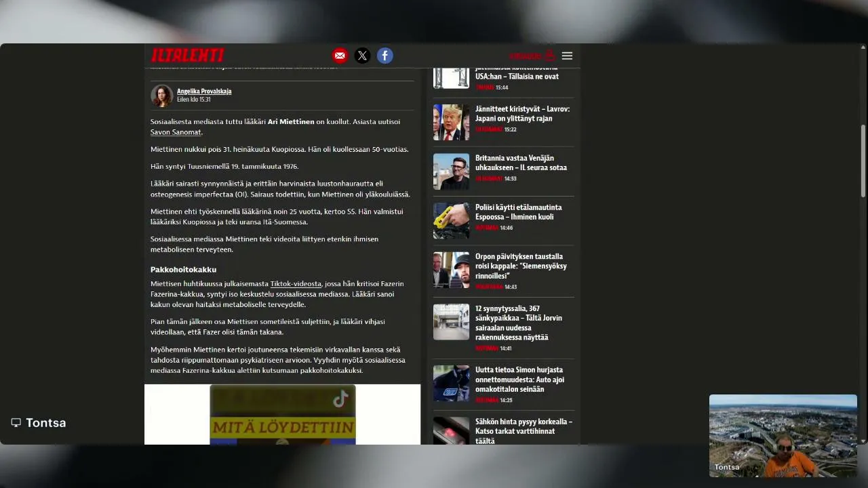Open thumbnail for the USA:han article
The height and width of the screenshot is (488, 868).
tap(451, 77)
